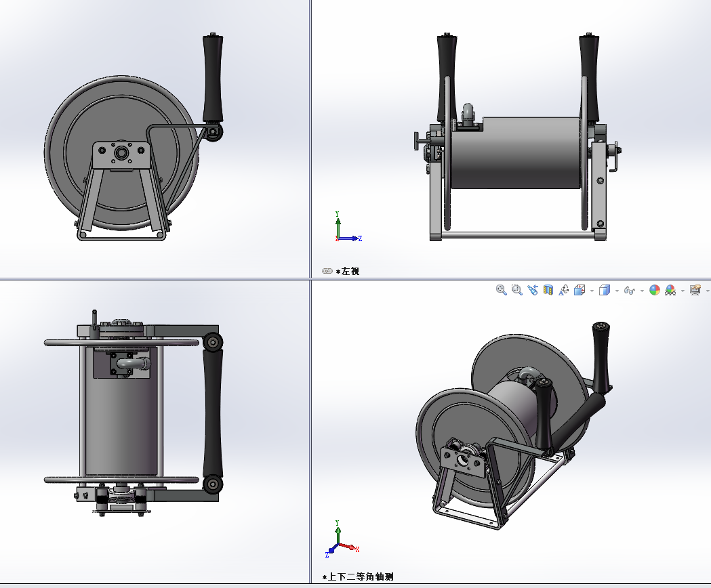Click the Display Style box icon
Viewport: 711px width, 588px height.
(x=605, y=290)
